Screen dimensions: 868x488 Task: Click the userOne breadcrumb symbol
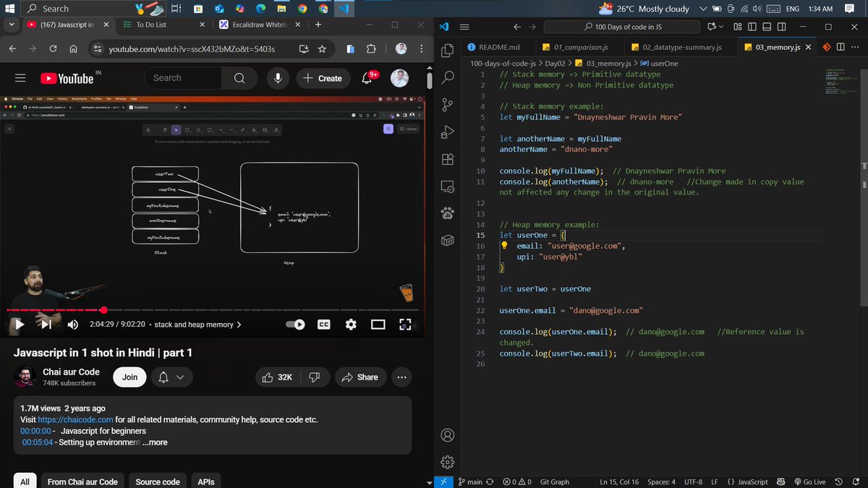click(659, 64)
